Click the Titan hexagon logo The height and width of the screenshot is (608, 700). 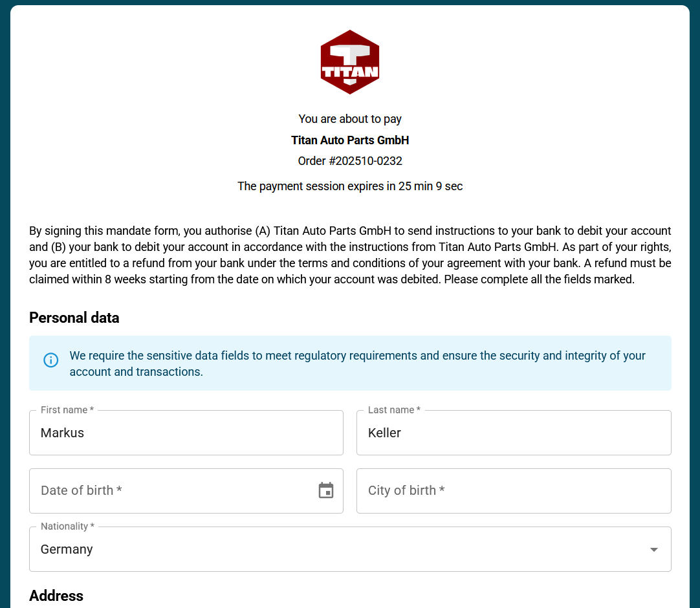tap(349, 62)
